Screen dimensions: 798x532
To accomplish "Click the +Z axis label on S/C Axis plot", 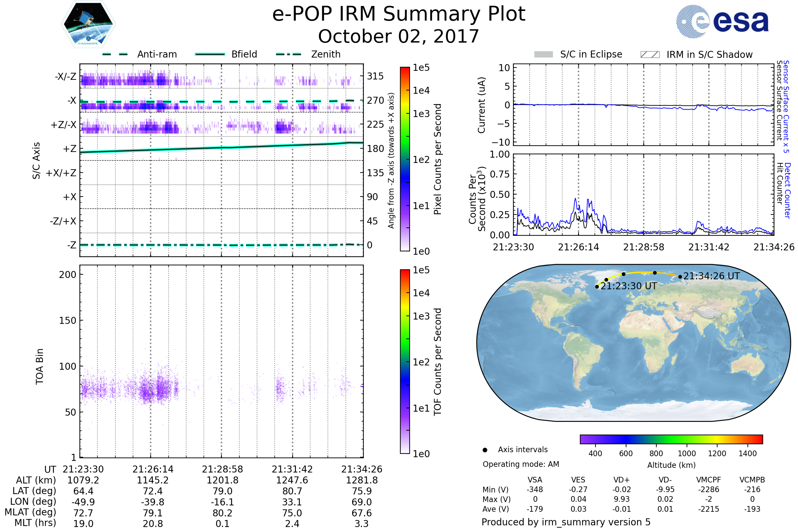I will click(x=69, y=149).
